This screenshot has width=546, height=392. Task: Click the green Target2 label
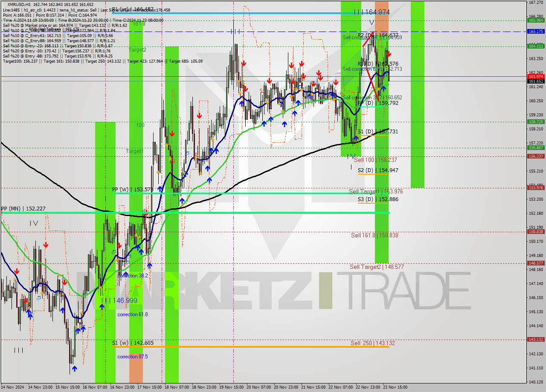[137, 50]
